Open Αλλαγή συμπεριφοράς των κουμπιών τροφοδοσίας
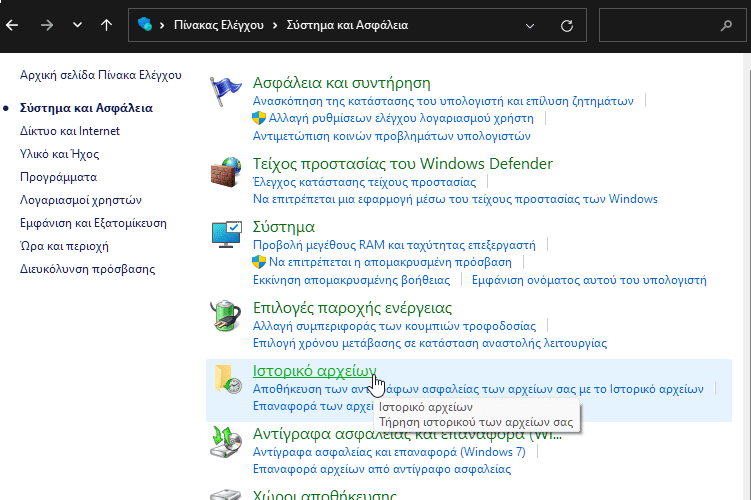Image resolution: width=751 pixels, height=500 pixels. point(394,326)
